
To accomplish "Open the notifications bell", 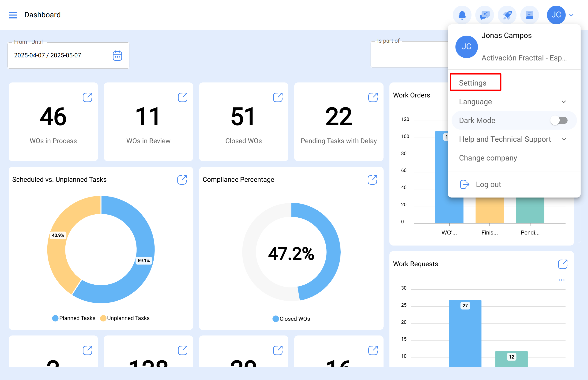I will [x=462, y=15].
